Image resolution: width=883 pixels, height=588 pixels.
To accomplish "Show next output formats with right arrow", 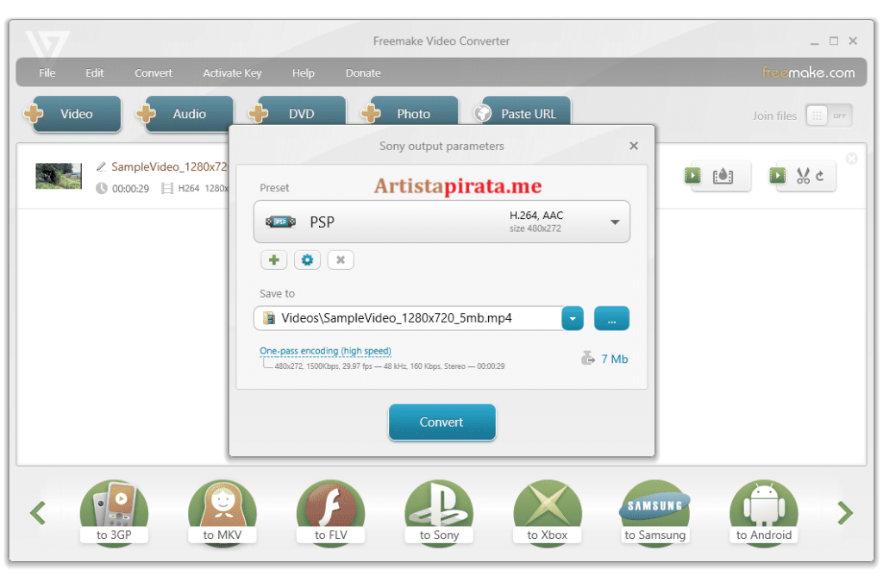I will coord(845,512).
